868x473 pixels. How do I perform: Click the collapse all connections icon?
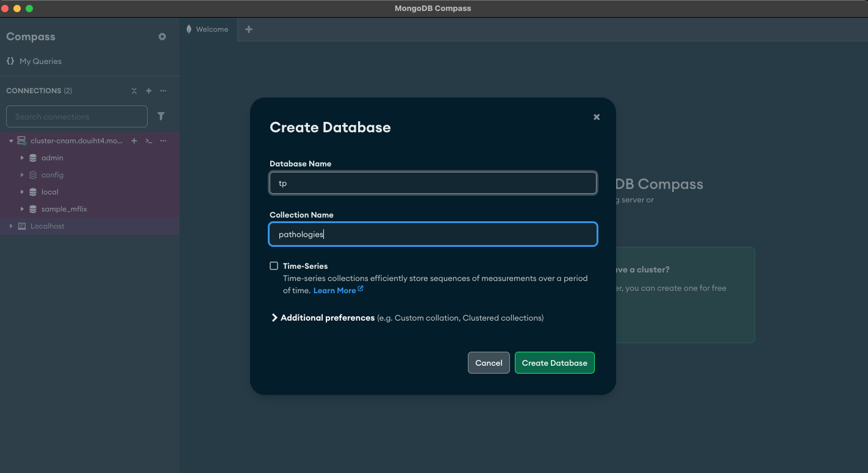point(134,91)
